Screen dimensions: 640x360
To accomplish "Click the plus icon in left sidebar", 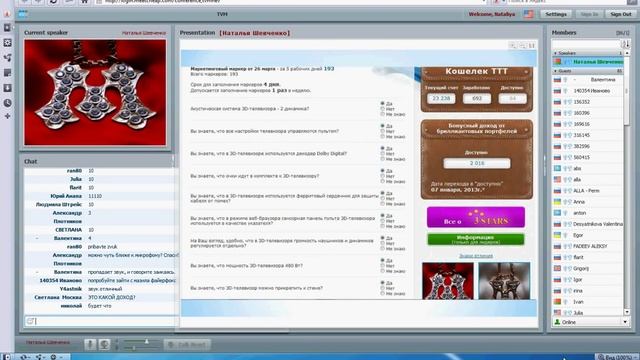I will (7, 116).
